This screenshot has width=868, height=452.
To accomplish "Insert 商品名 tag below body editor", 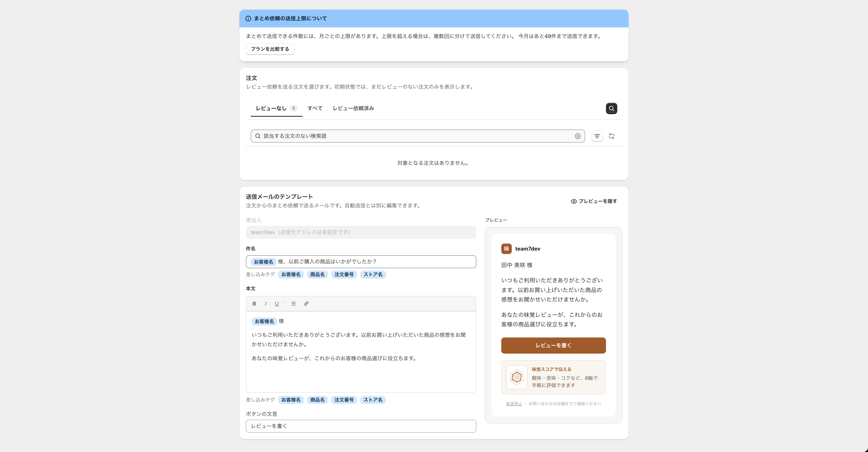I will pos(317,400).
